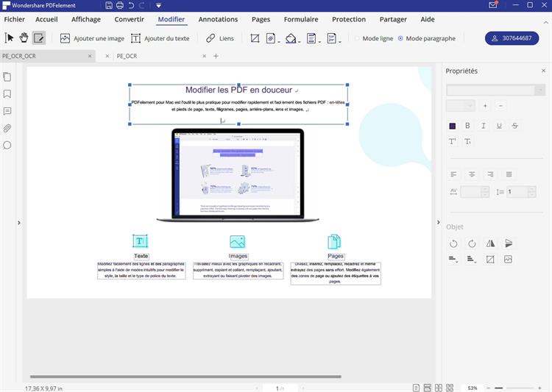552x392 pixels.
Task: Open the bookmarks sidebar panel
Action: pos(7,94)
